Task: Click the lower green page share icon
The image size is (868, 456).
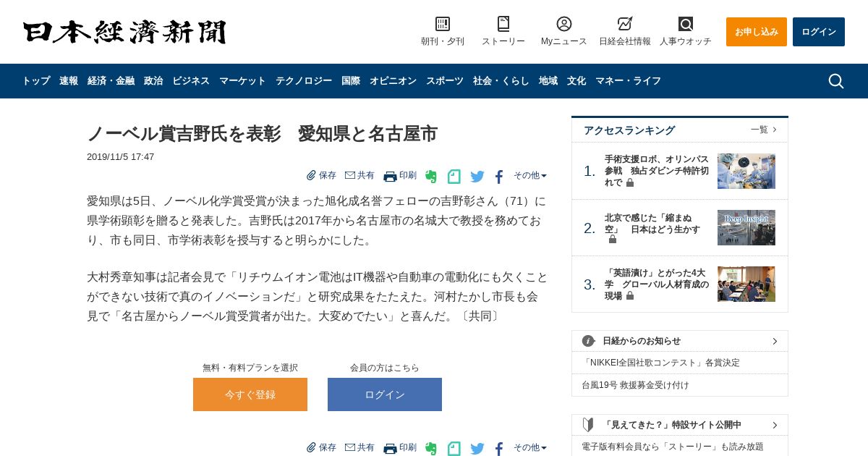Action: 454,449
